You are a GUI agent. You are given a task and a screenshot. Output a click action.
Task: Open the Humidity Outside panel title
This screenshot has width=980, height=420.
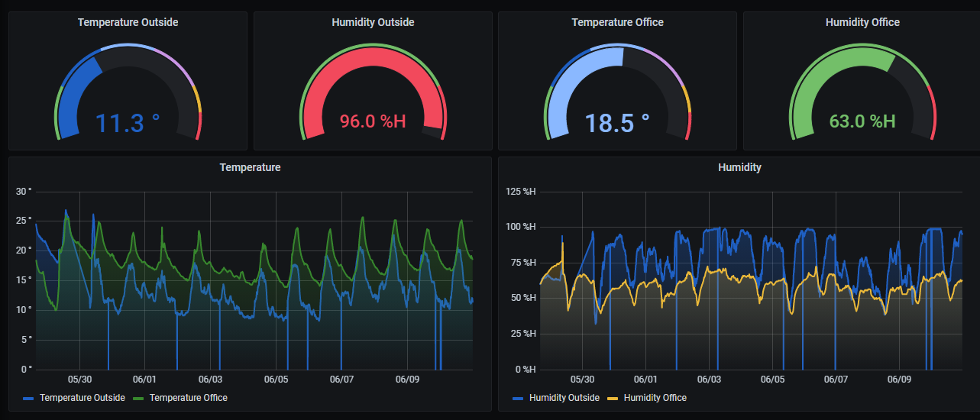tap(373, 22)
